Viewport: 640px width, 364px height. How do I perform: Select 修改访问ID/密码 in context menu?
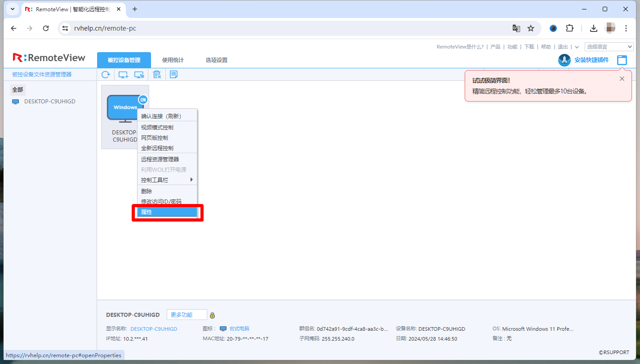click(167, 201)
